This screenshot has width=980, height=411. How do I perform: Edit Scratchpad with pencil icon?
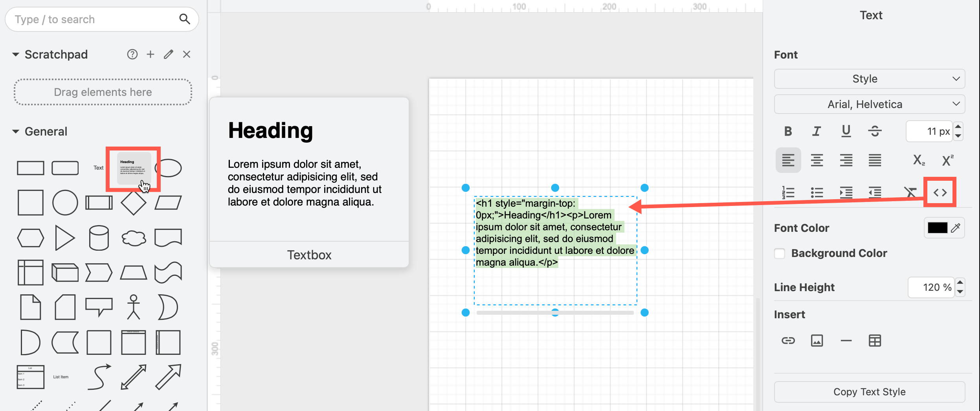[169, 54]
